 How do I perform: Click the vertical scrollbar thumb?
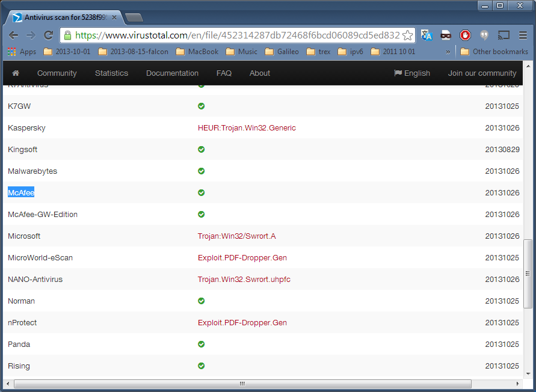(x=528, y=274)
